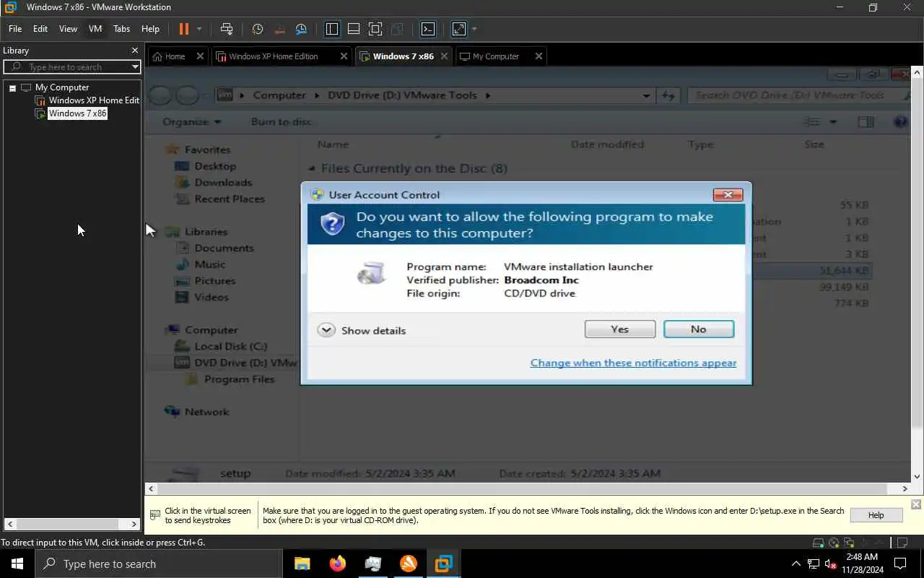The width and height of the screenshot is (924, 578).
Task: Send Ctrl+Alt+Del to the virtual machine
Action: (227, 29)
